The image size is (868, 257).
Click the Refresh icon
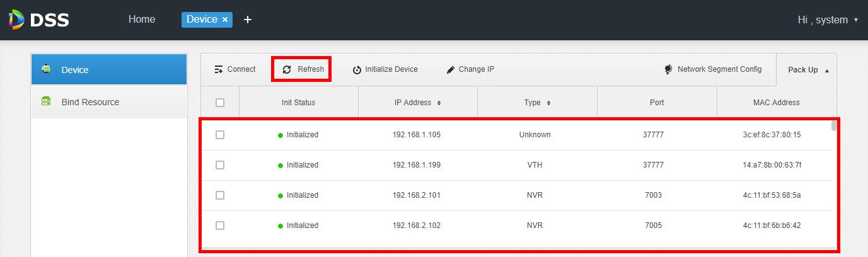click(287, 69)
